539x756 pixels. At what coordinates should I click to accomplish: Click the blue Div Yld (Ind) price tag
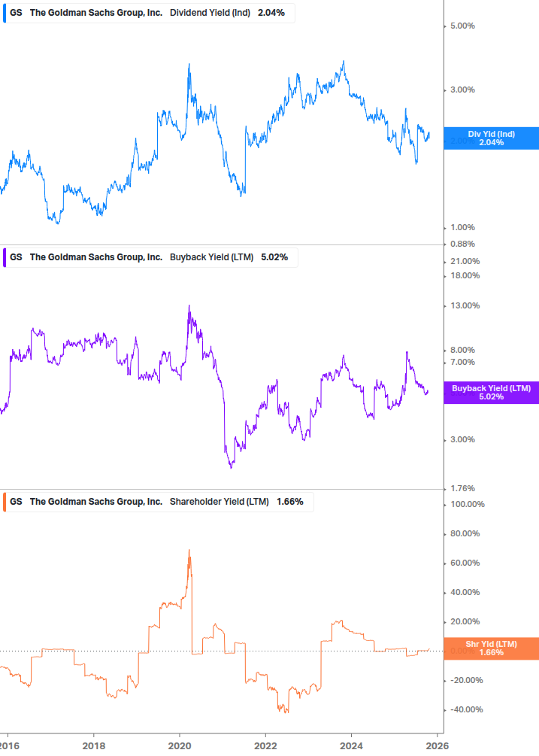coord(491,138)
